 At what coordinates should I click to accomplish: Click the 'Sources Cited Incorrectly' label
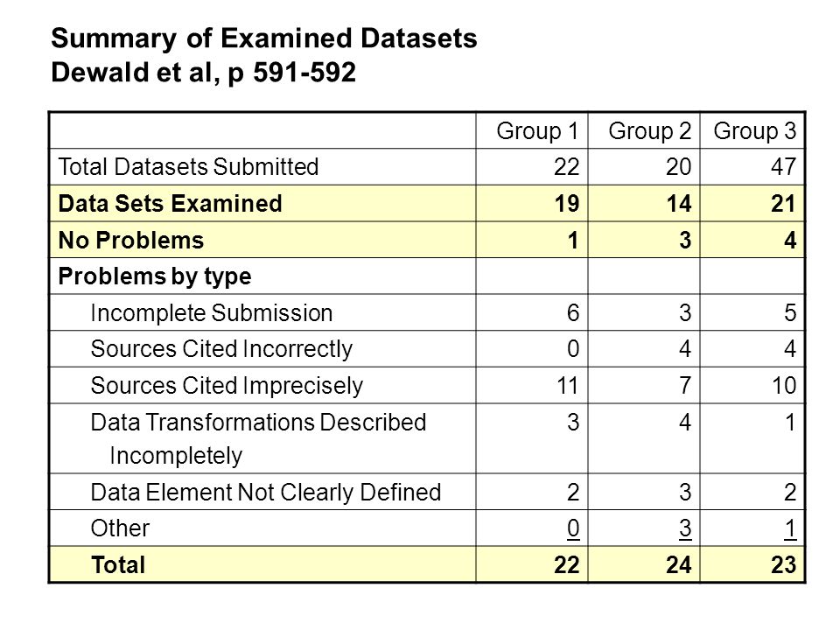[x=221, y=349]
